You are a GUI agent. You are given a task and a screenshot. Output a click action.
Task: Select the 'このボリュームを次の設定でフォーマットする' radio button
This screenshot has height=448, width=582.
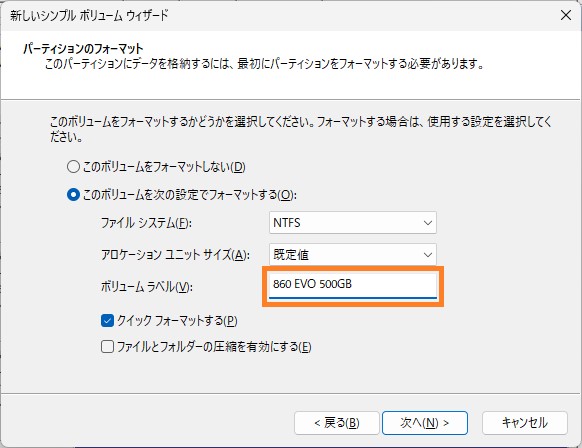coord(73,194)
